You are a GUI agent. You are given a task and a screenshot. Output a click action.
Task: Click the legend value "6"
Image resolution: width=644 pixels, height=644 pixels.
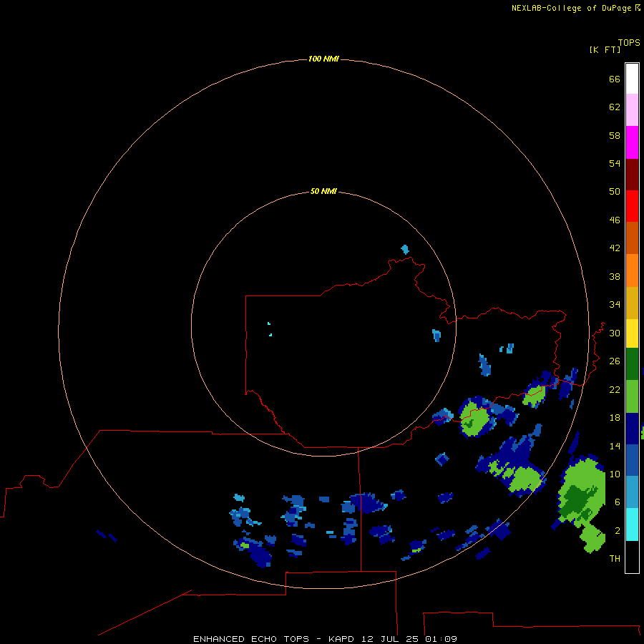coord(618,502)
